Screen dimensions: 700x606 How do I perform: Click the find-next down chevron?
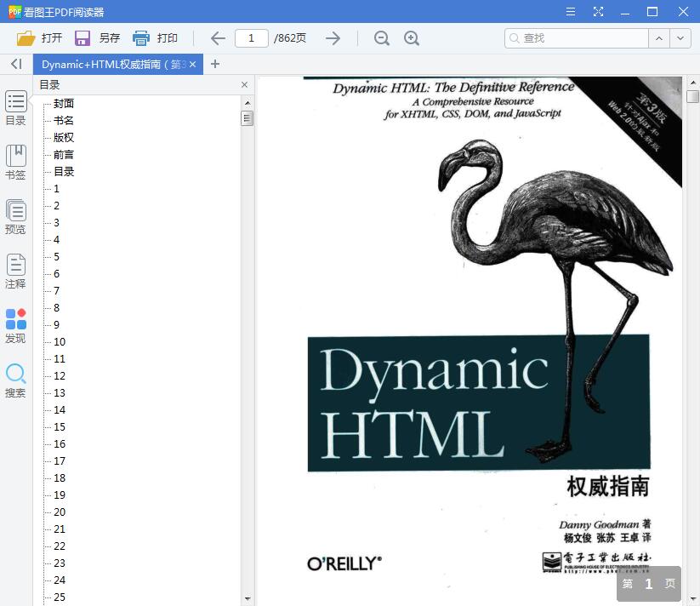(x=680, y=38)
